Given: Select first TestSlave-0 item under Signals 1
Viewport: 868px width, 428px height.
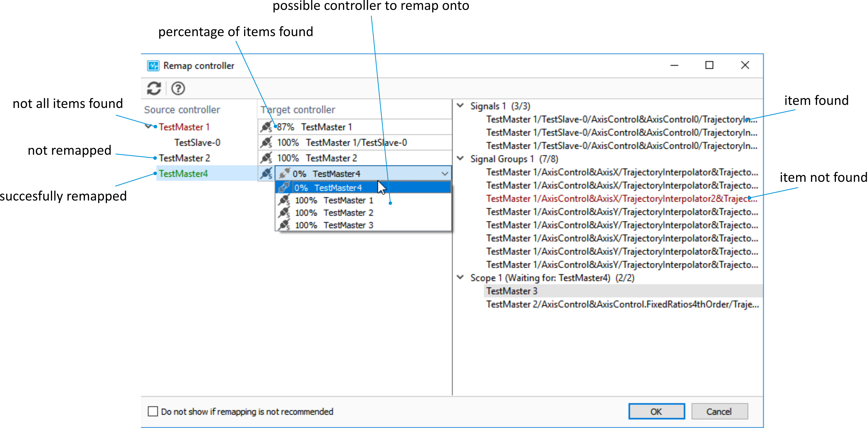Looking at the screenshot, I should tap(622, 120).
